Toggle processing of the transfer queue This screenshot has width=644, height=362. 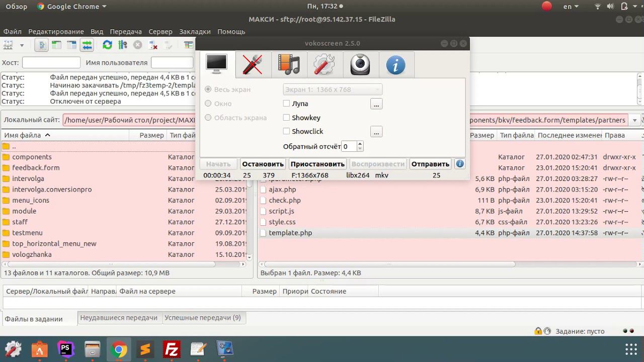pos(122,45)
